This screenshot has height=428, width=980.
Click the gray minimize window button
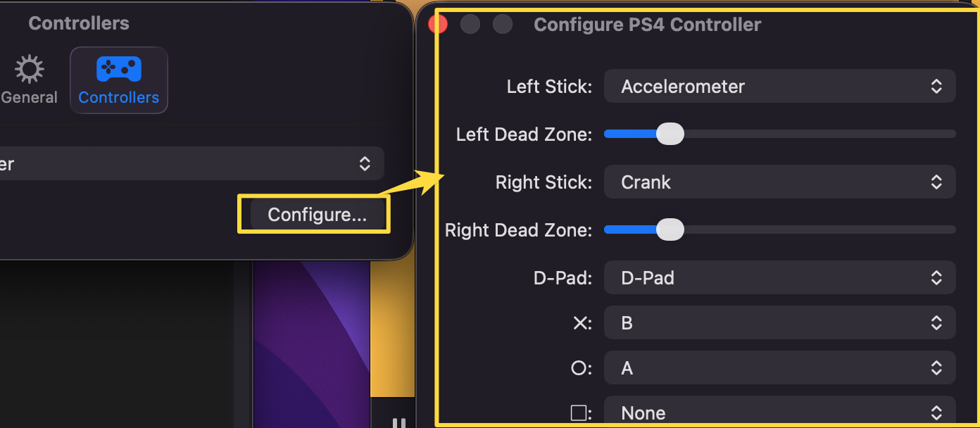(470, 24)
